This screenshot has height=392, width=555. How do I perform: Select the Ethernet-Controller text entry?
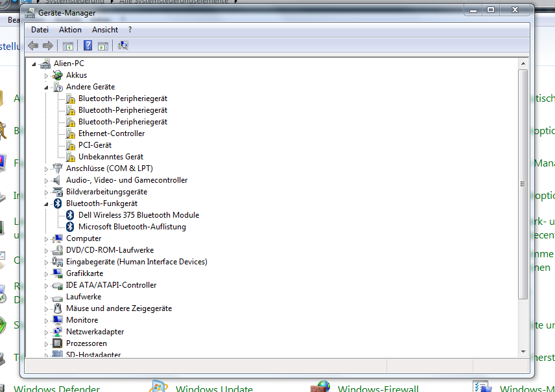(x=112, y=133)
